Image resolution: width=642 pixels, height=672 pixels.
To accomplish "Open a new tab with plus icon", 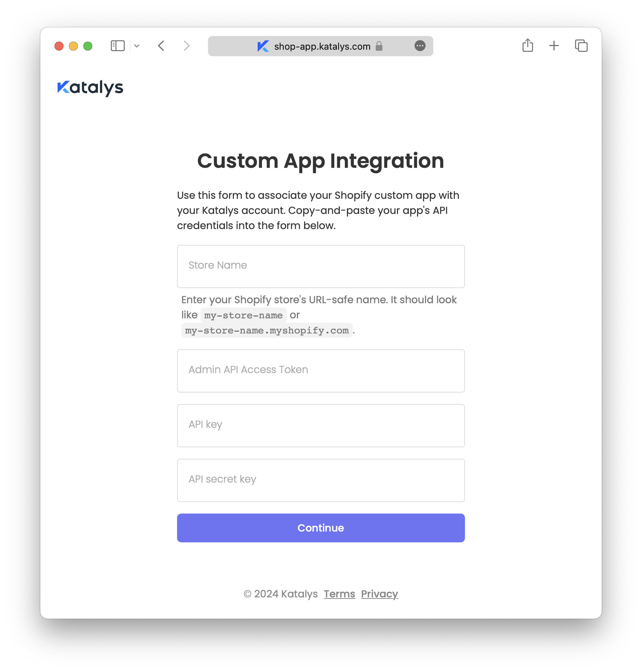I will click(554, 46).
